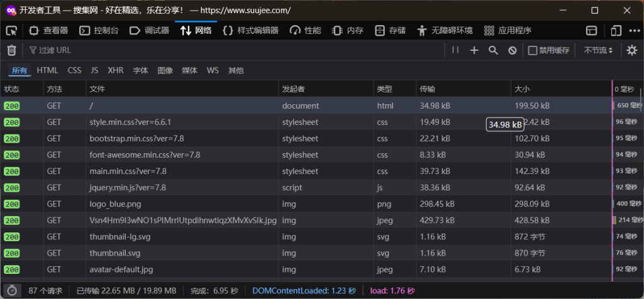
Task: Enable the 禁用缓存 checkbox
Action: tap(533, 50)
